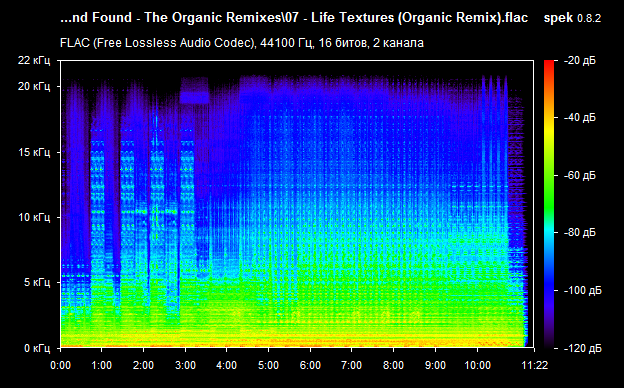Click the spek 0.8.2 version label

[x=572, y=18]
